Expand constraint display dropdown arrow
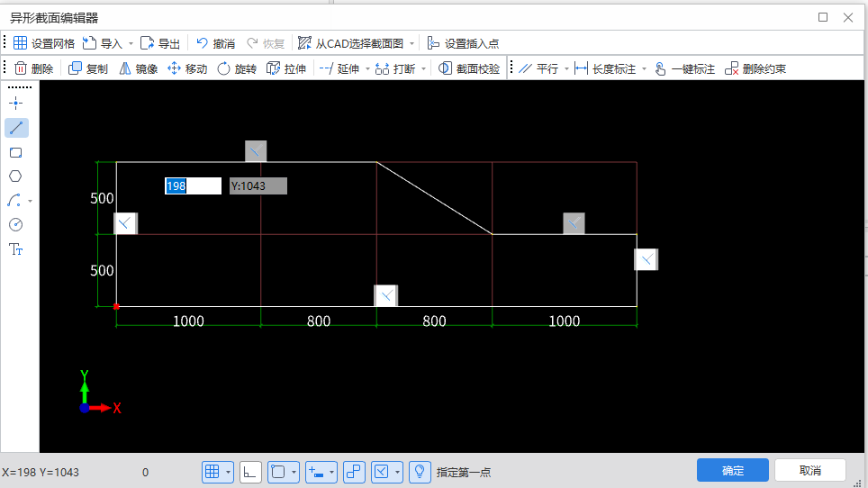868x488 pixels. coord(397,472)
